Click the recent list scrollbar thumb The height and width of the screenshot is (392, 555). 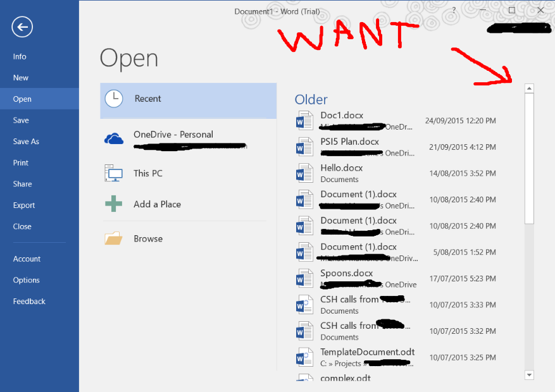[x=529, y=158]
